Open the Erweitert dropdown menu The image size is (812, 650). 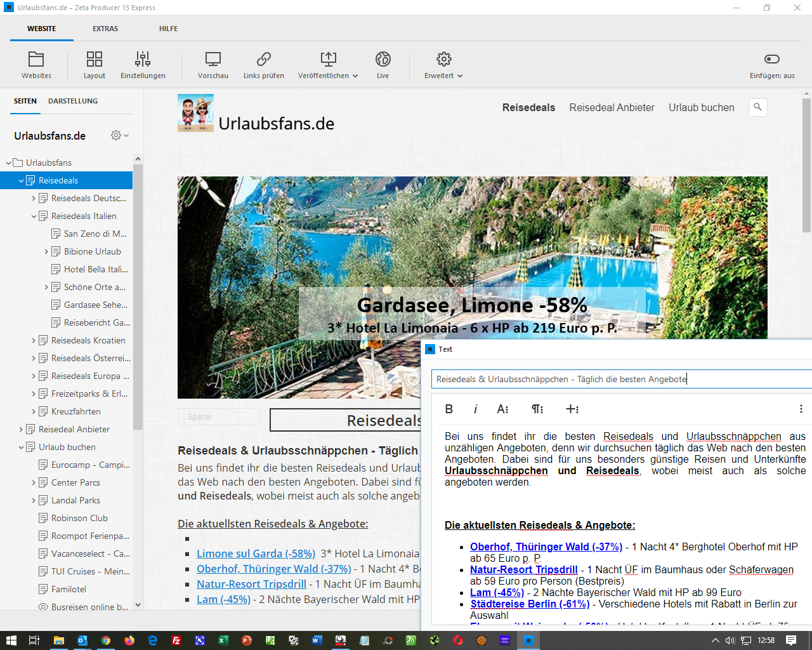point(443,65)
